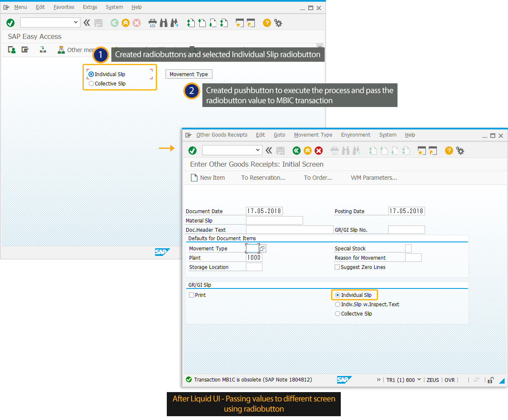Screen dimensions: 508x420
Task: Click the red Cancel icon in Goods Receipts window
Action: click(319, 151)
